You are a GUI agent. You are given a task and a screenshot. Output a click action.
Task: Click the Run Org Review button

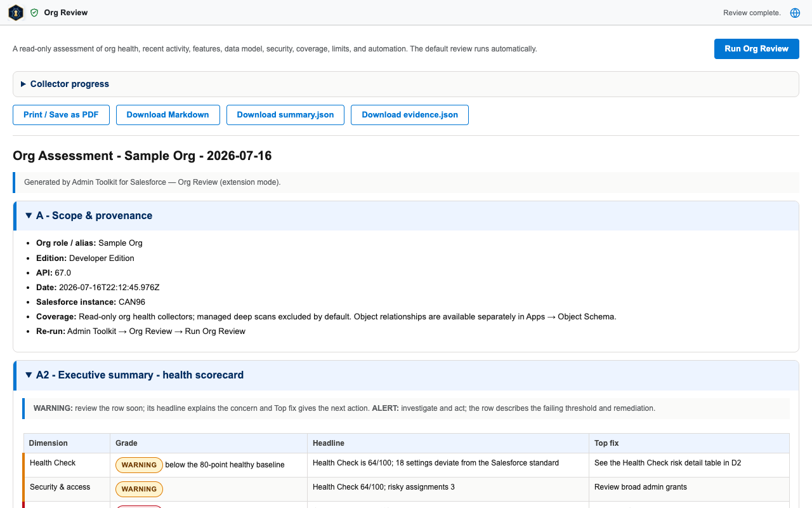pyautogui.click(x=756, y=49)
